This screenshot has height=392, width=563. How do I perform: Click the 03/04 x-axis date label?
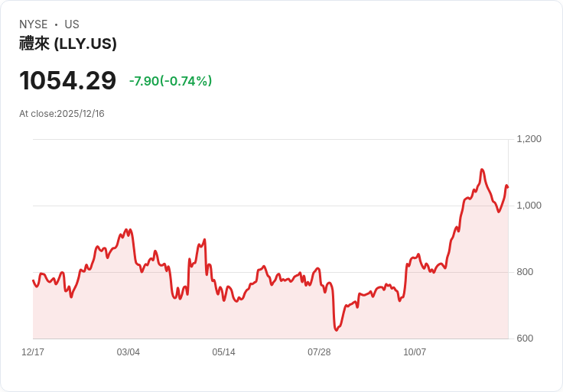coord(129,352)
